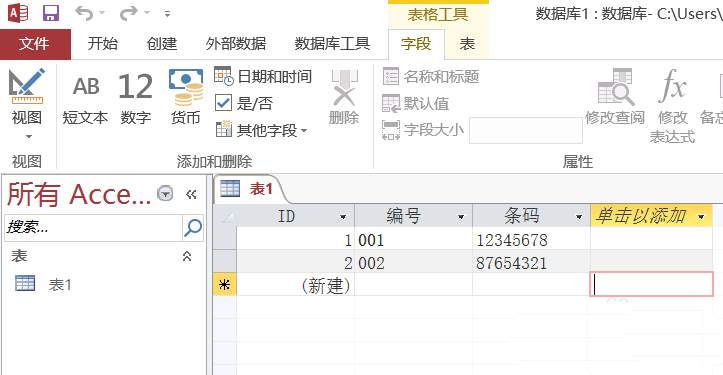
Task: Open the 外部数据 tab
Action: pos(236,44)
